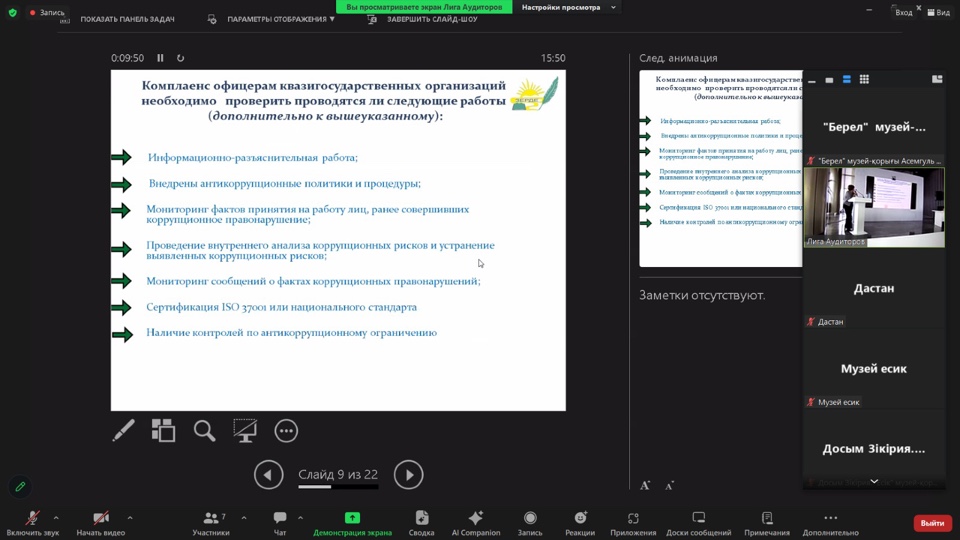The width and height of the screenshot is (960, 540).
Task: Select Лига Аудиторов video thumbnail
Action: (x=874, y=207)
